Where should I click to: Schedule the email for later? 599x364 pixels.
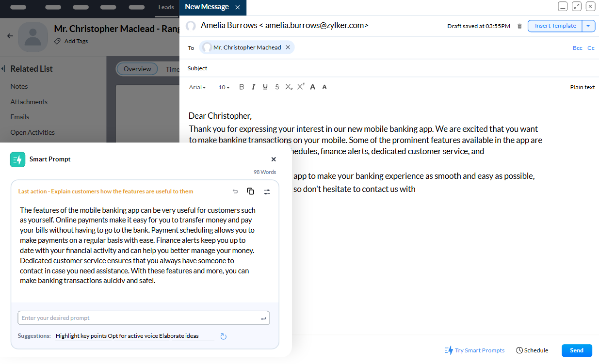[x=532, y=350]
